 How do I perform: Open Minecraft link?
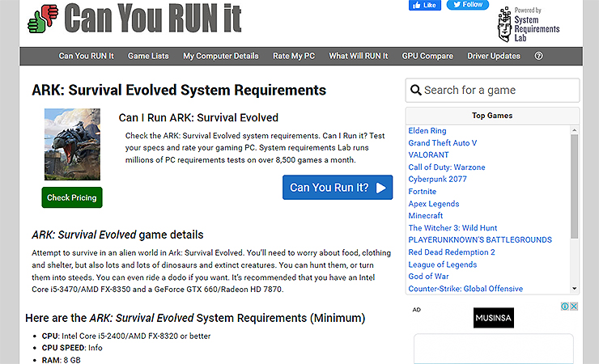click(426, 216)
